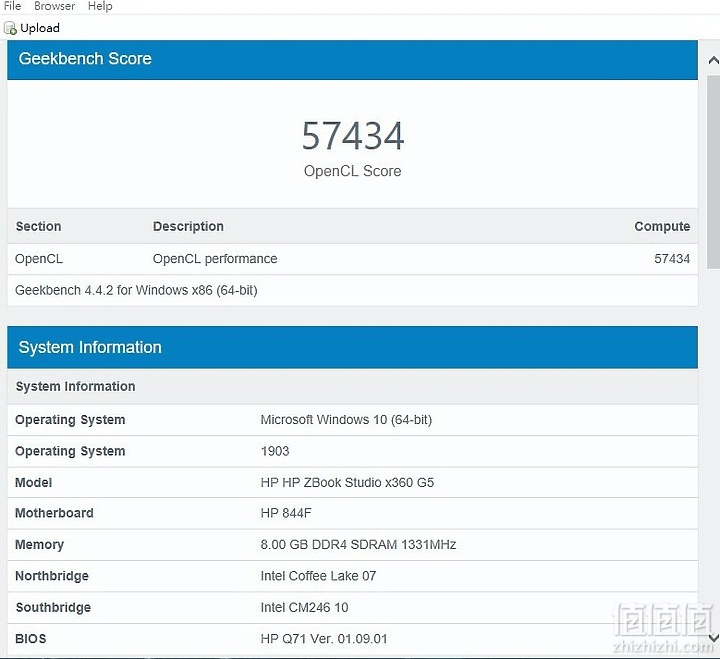Screen dimensions: 720x659
Task: Click the BIOS row label
Action: (31, 639)
